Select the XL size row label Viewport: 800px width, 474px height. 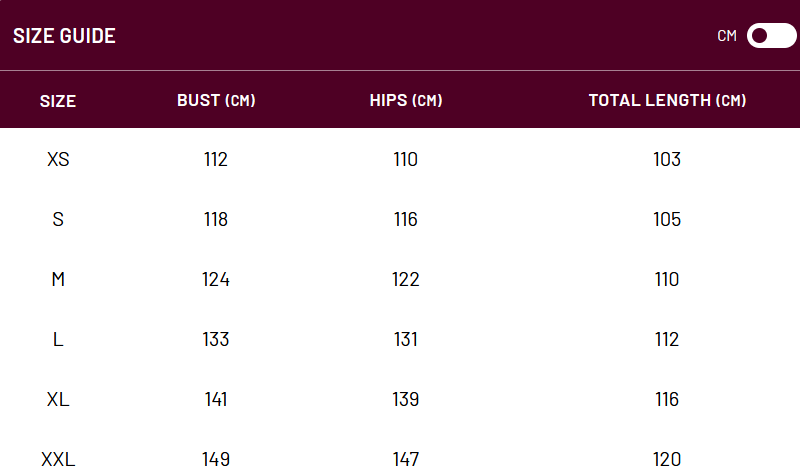click(58, 399)
